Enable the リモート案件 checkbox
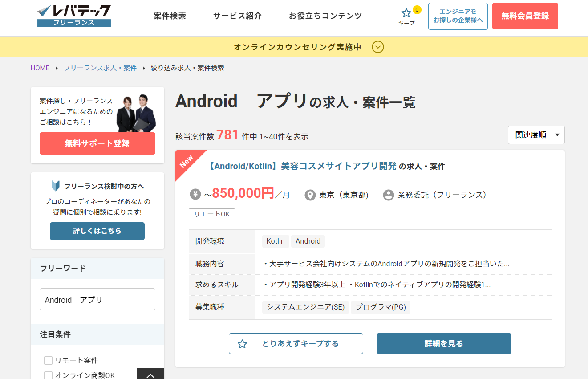Screen dimensions: 588x379 coord(49,360)
